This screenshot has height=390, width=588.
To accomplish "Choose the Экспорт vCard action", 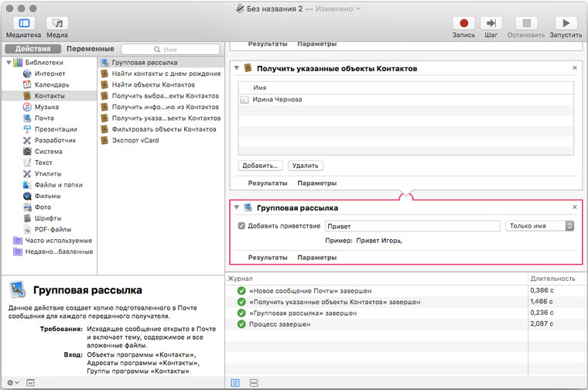I will coord(135,140).
